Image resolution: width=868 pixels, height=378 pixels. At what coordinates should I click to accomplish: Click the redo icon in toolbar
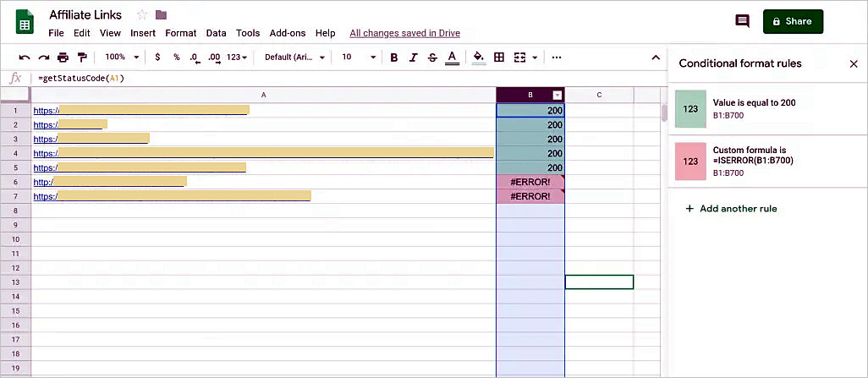point(43,58)
